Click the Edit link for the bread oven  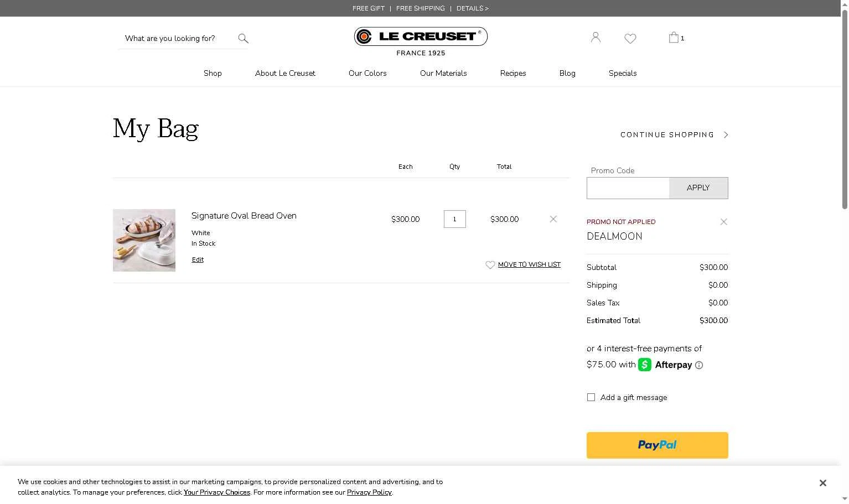198,259
